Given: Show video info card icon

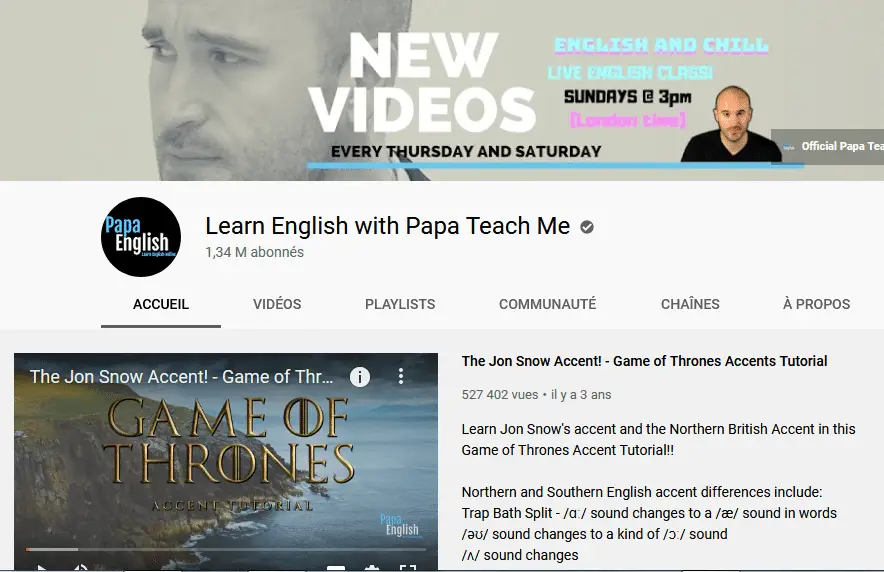Looking at the screenshot, I should coord(360,376).
